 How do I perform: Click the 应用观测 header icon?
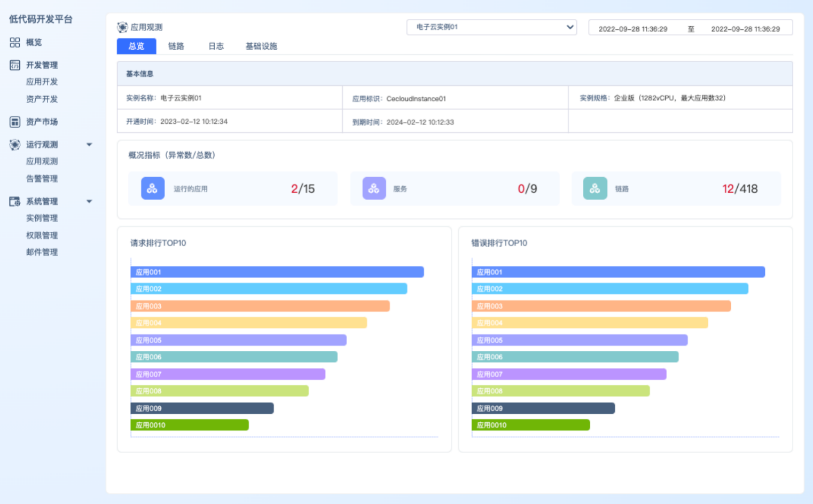pyautogui.click(x=122, y=27)
